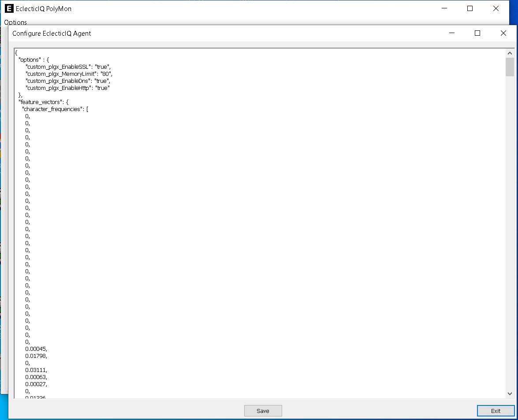Click the scrollbar down arrow
The height and width of the screenshot is (420, 518).
(x=510, y=394)
